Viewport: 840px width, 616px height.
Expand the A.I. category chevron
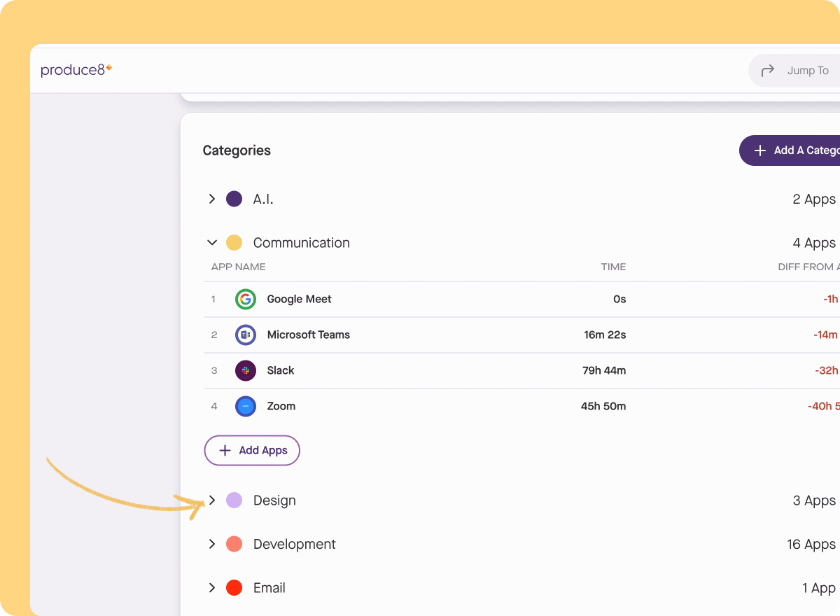(x=212, y=199)
